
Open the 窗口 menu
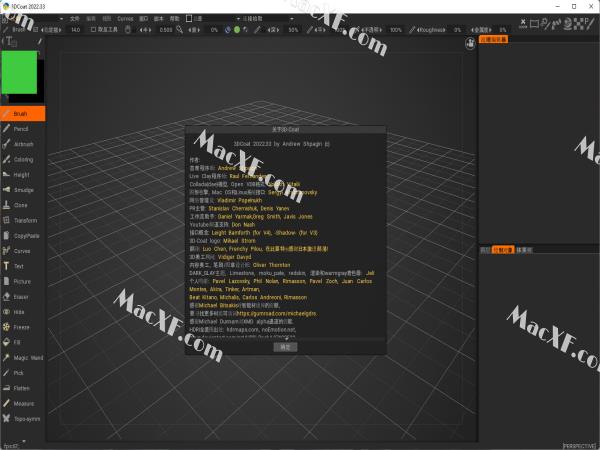pos(143,18)
